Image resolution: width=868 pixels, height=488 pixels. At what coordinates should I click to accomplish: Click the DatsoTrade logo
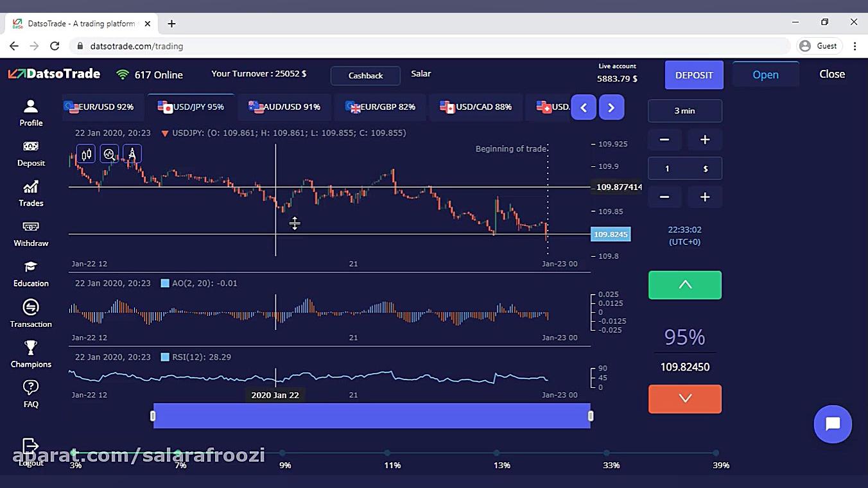pyautogui.click(x=54, y=74)
